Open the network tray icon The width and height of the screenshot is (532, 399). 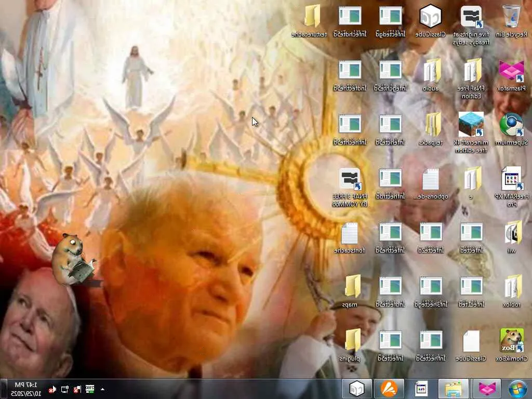click(x=64, y=389)
